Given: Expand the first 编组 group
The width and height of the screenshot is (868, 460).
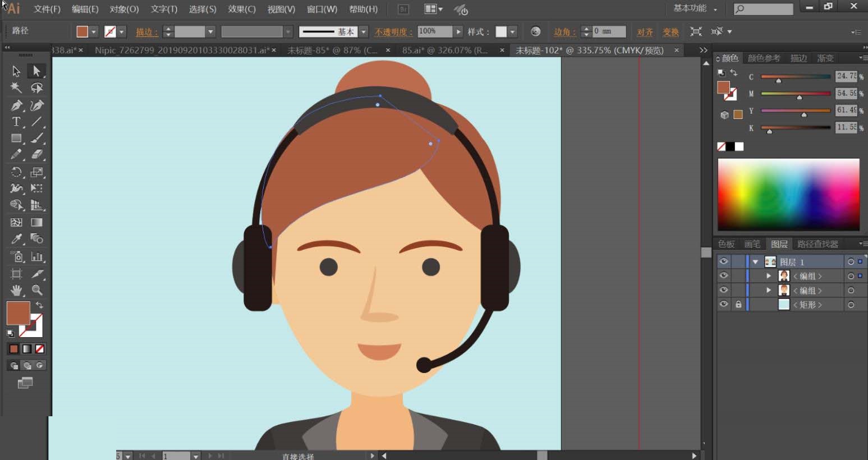Looking at the screenshot, I should [x=769, y=276].
